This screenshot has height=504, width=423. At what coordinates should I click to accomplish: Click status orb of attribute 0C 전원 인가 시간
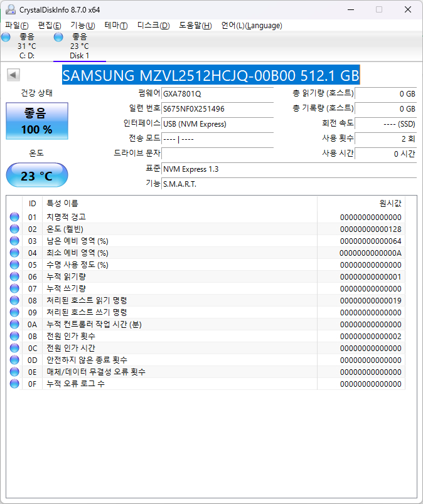(x=14, y=348)
